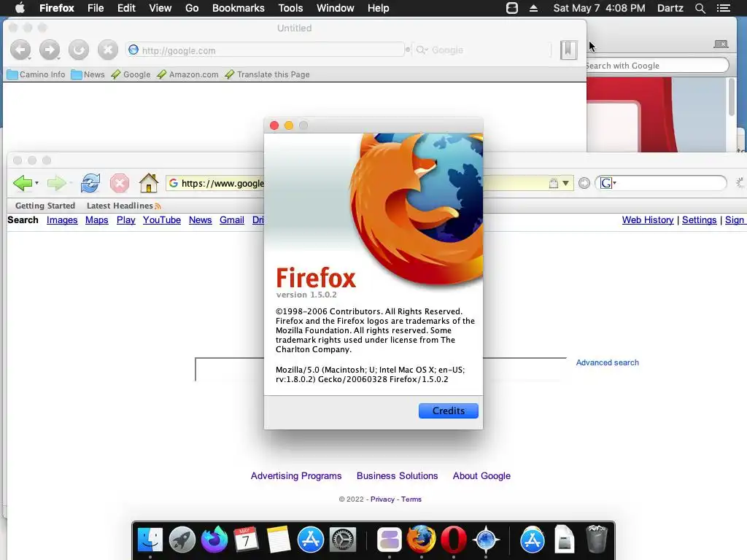Click the Search with Google field
Image resolution: width=747 pixels, height=560 pixels.
tap(657, 65)
